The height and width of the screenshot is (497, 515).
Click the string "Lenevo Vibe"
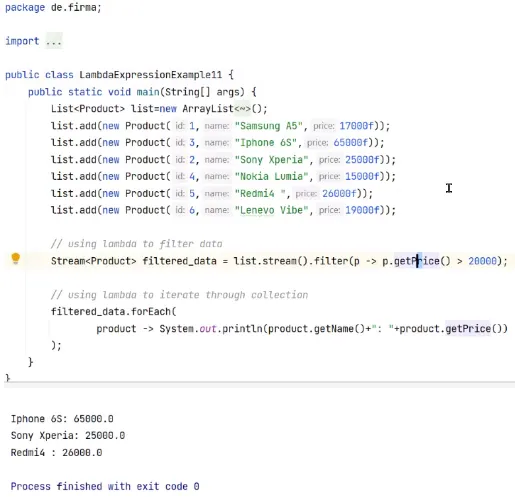pos(271,210)
